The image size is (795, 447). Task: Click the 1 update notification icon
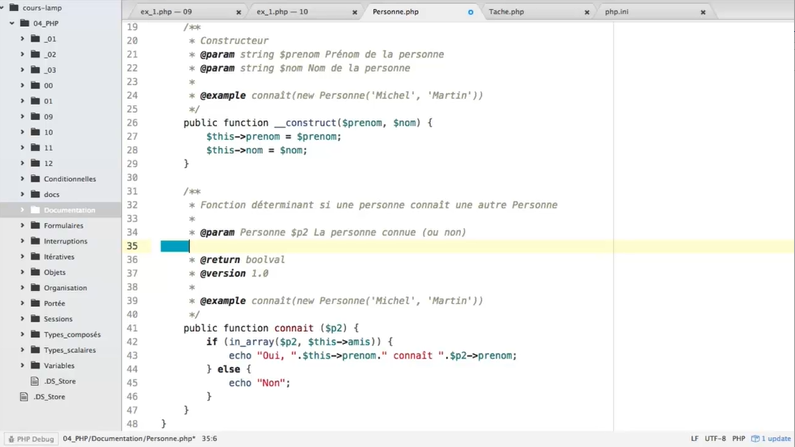click(756, 439)
